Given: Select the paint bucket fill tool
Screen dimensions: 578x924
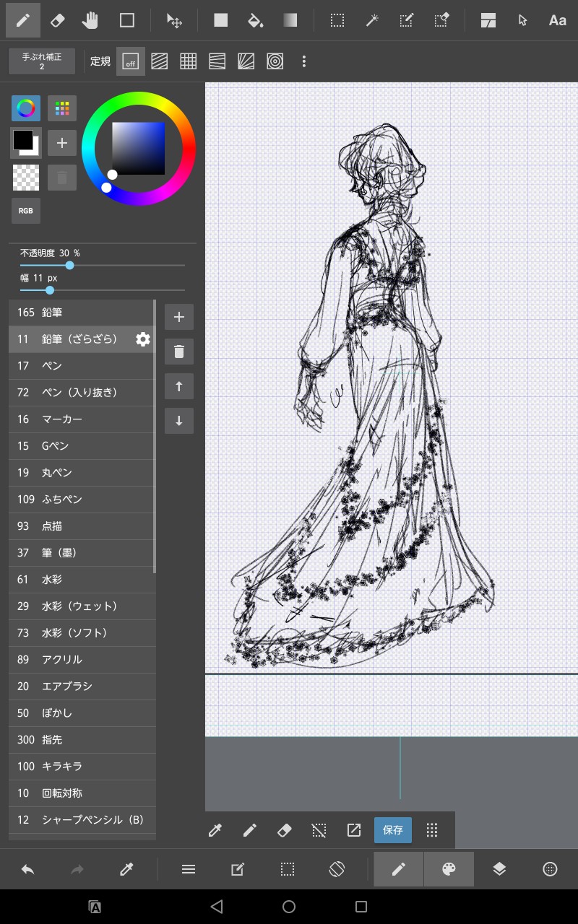Looking at the screenshot, I should (x=255, y=20).
